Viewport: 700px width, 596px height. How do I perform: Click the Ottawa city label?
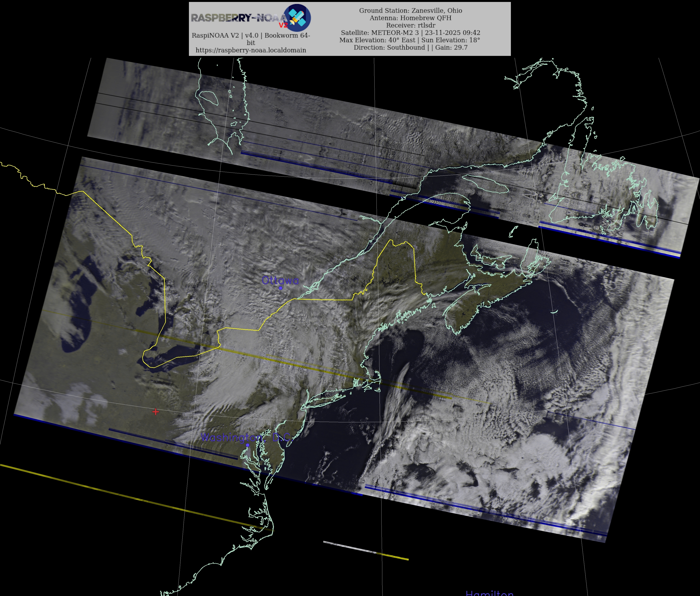[x=280, y=280]
